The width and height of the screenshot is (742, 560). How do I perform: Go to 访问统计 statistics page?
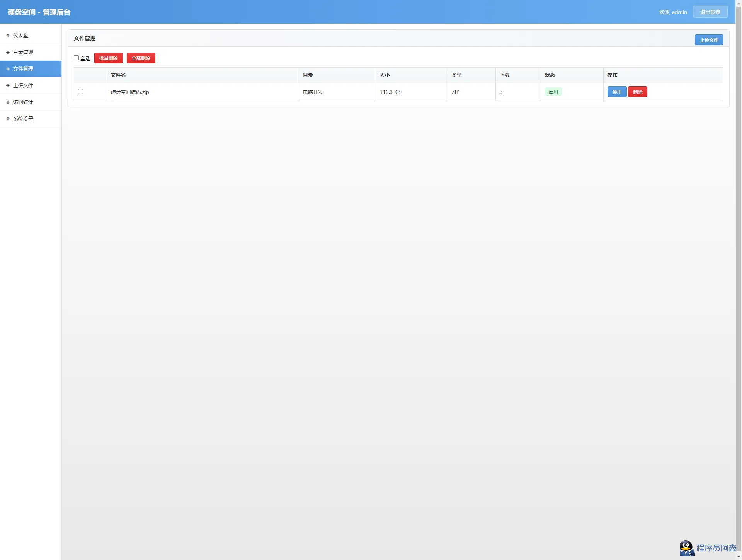tap(23, 102)
